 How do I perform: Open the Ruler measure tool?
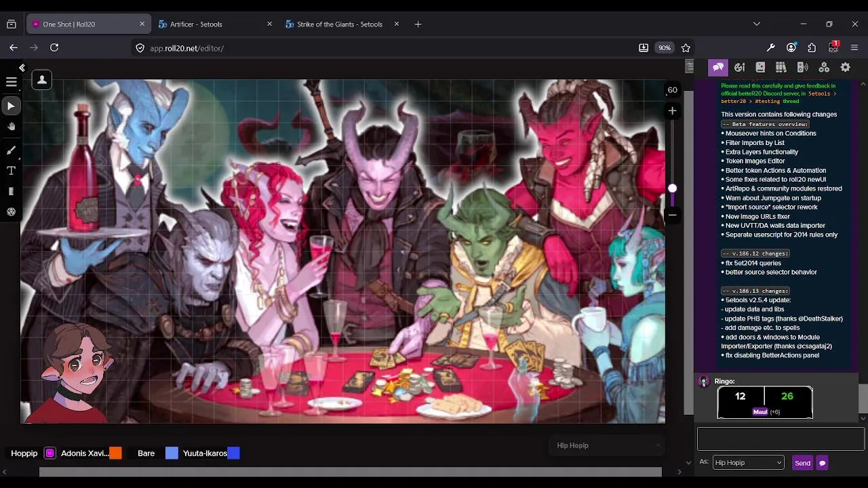point(11,192)
